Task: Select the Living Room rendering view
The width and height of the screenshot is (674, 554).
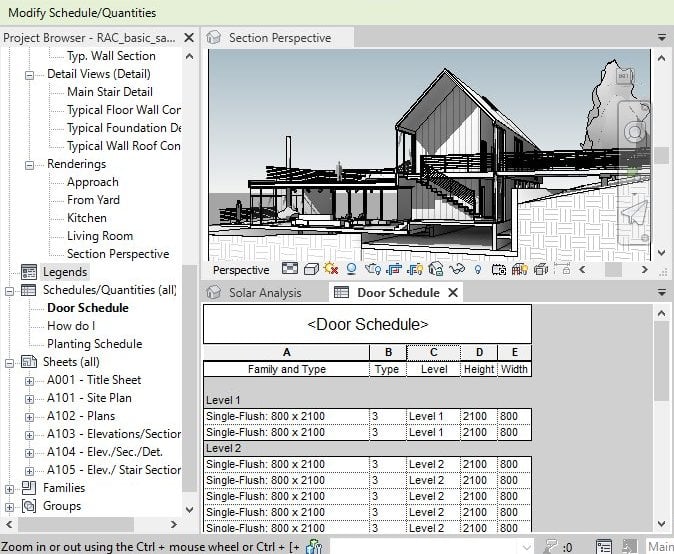Action: (x=100, y=236)
